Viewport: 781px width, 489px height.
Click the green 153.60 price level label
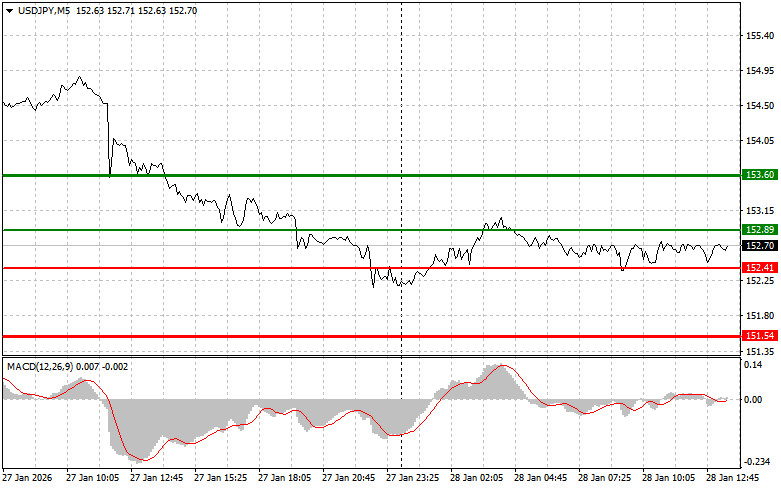(x=760, y=175)
